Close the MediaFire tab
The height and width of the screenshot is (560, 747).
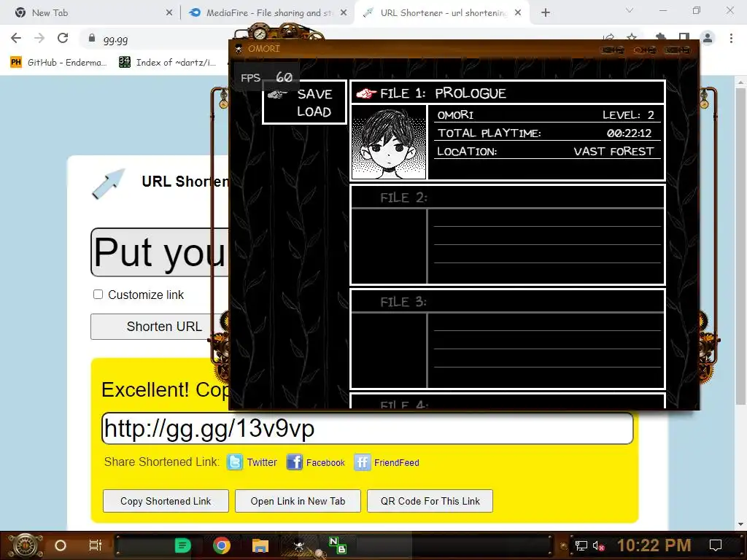point(343,13)
